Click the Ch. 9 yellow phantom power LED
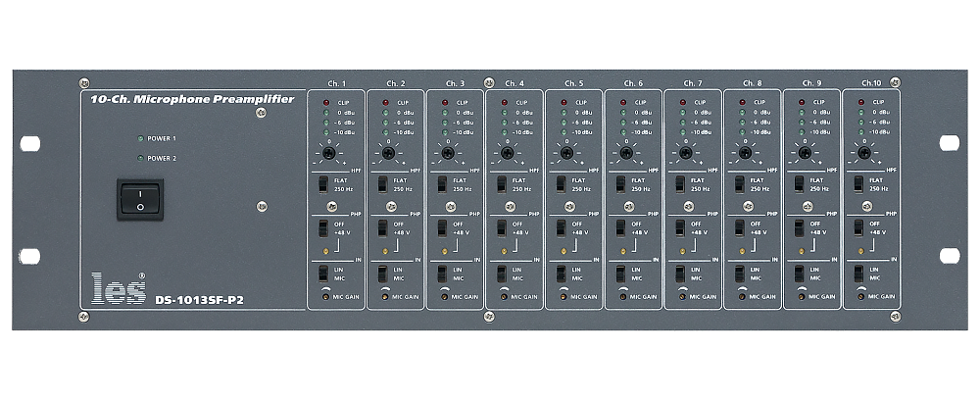 pos(802,251)
